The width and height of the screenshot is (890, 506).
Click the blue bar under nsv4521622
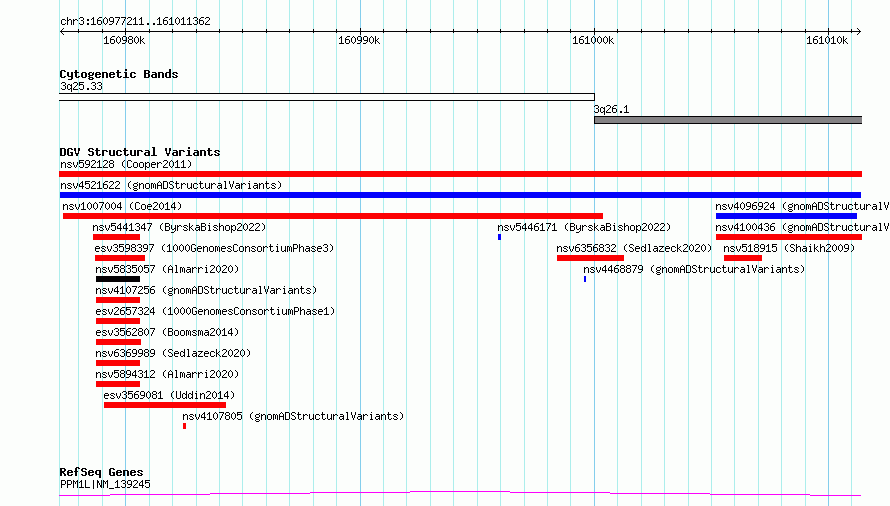click(460, 195)
